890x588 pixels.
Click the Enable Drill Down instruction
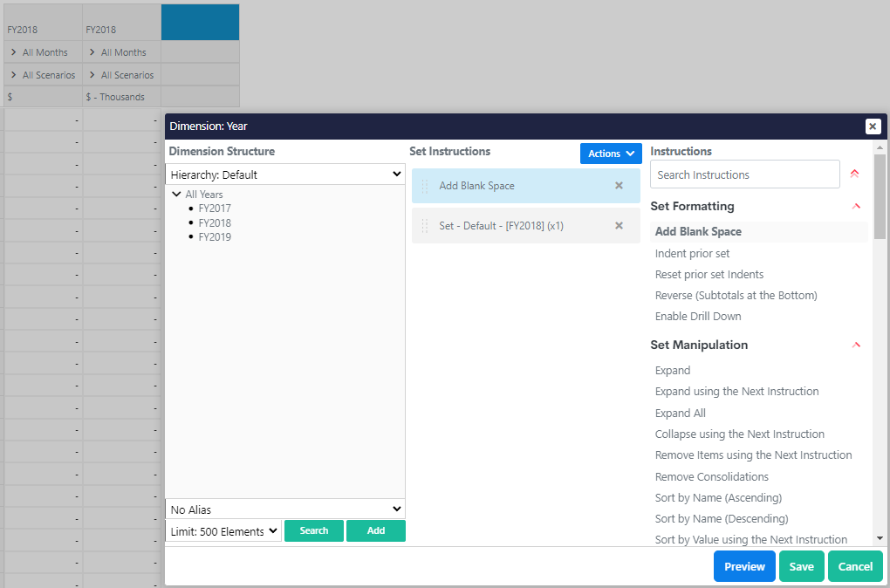[x=698, y=317]
